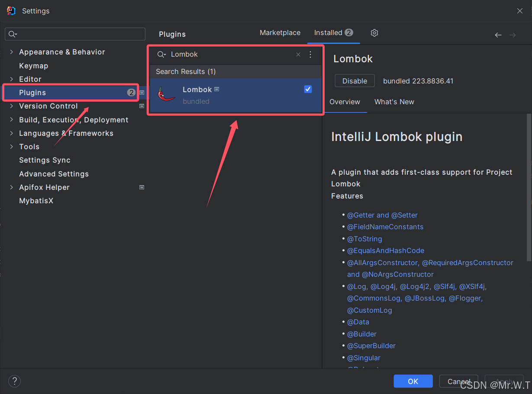Click the Cancel button
The image size is (532, 394).
click(x=458, y=381)
